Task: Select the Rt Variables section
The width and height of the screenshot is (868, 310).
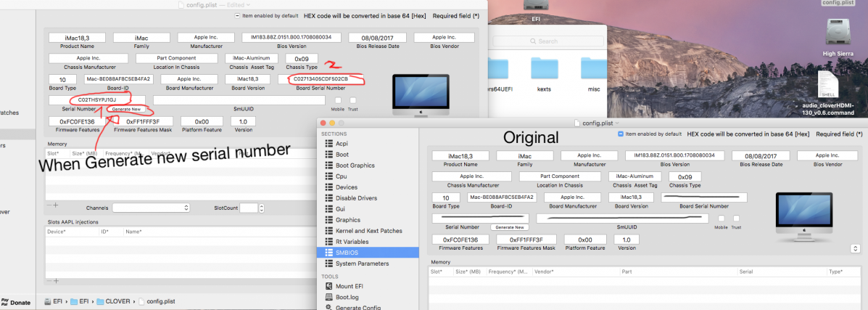Action: [353, 241]
